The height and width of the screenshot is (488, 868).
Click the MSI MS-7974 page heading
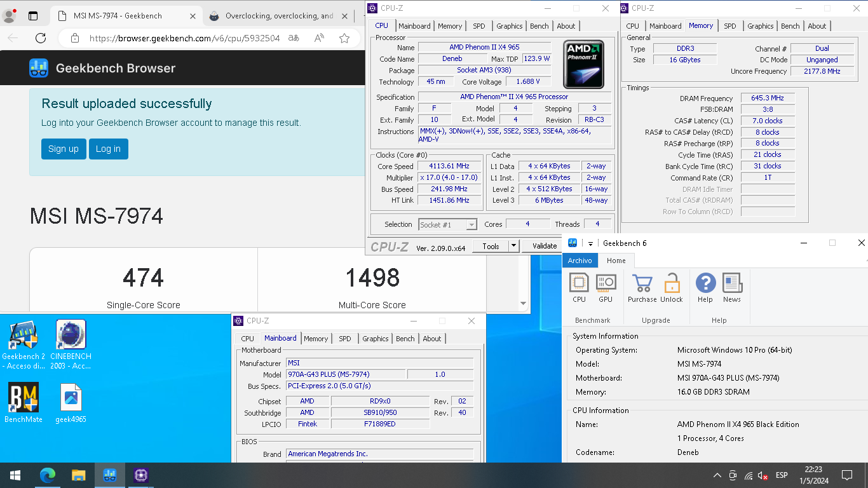pyautogui.click(x=96, y=216)
